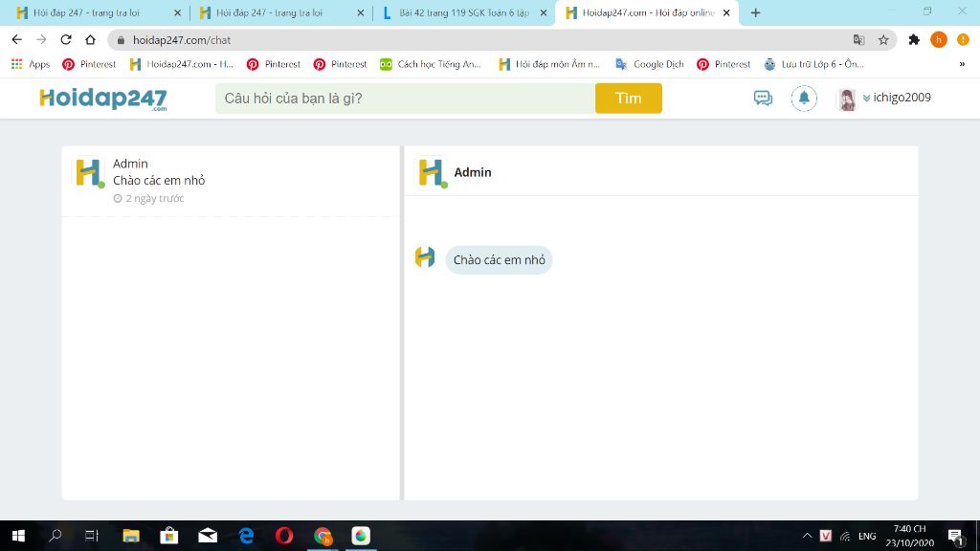Open the 'Cách học Tiếng An...' bookmark
The height and width of the screenshot is (551, 980).
coord(431,64)
